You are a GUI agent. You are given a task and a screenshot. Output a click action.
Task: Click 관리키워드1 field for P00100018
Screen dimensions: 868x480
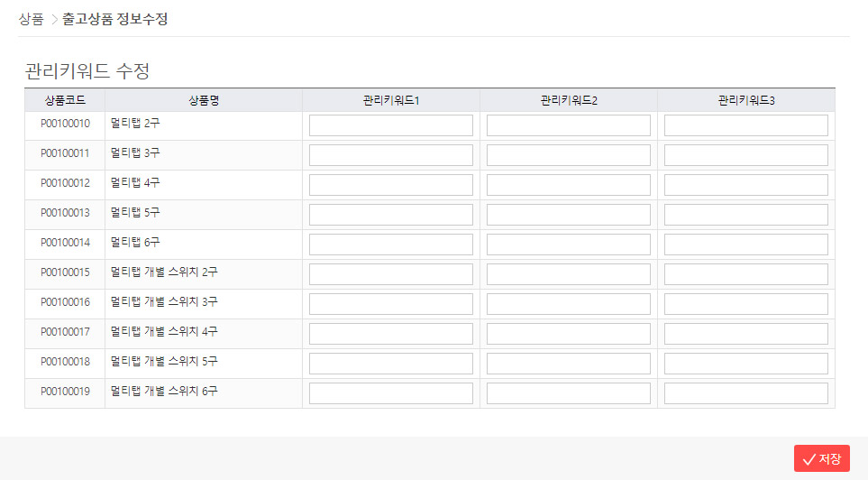tap(390, 364)
